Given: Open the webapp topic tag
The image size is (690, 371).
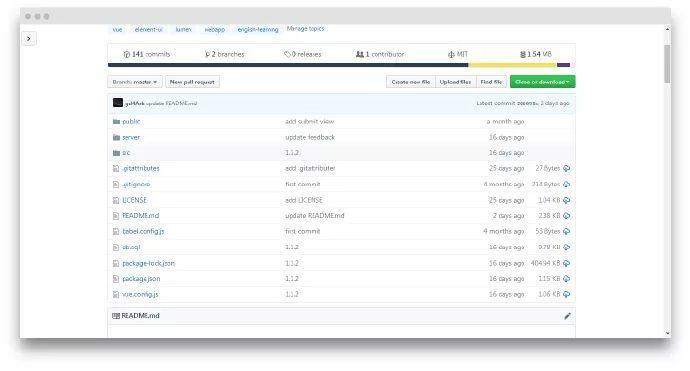Looking at the screenshot, I should pyautogui.click(x=215, y=29).
